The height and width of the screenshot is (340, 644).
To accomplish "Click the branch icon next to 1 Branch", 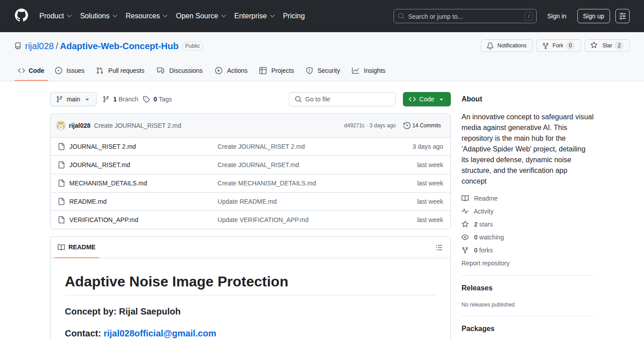I will pos(106,99).
